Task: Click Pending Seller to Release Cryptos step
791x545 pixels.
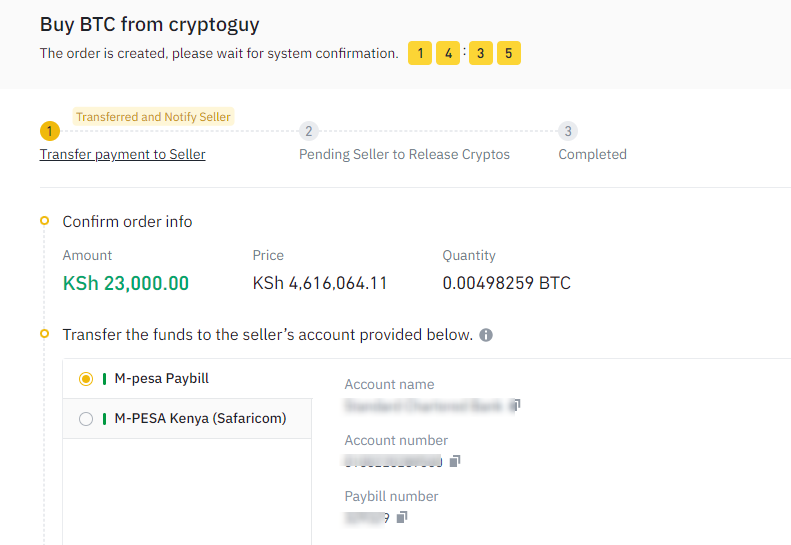Action: [x=404, y=155]
